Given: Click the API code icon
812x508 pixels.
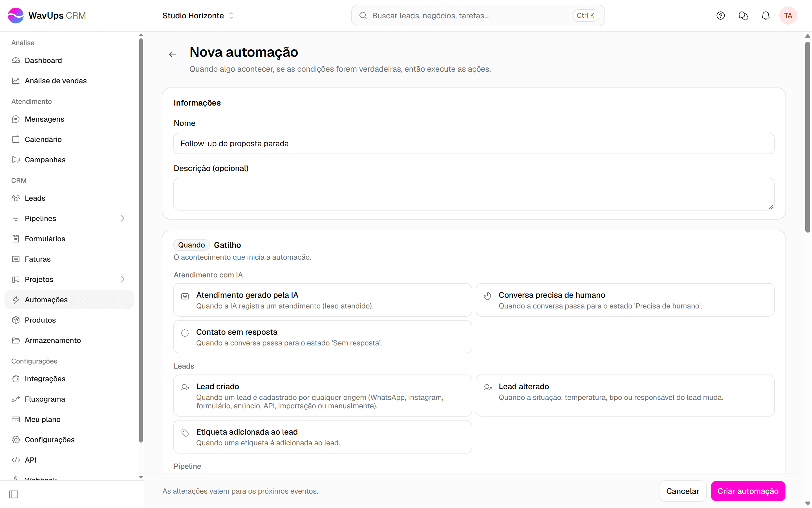Looking at the screenshot, I should 16,460.
